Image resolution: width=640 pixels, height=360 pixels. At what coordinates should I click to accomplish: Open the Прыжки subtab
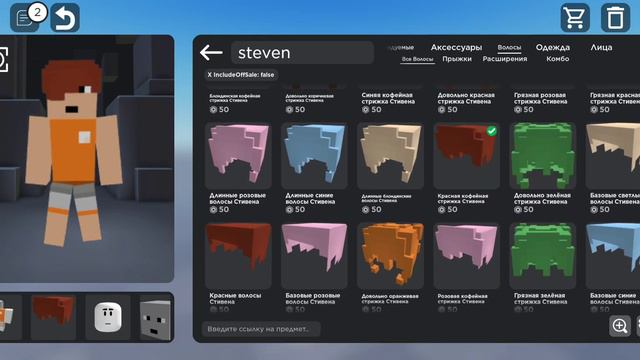(457, 59)
